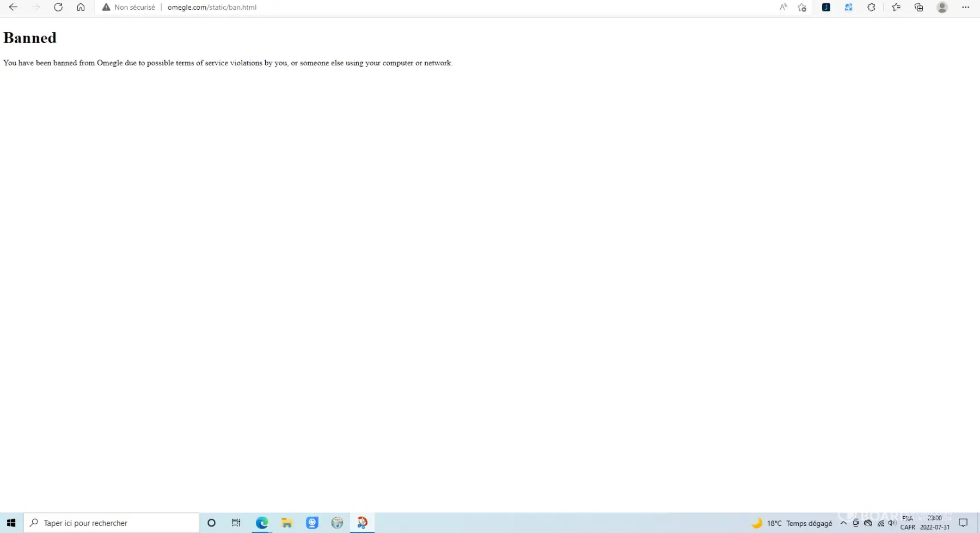Open the Extensions puzzle icon

click(871, 7)
